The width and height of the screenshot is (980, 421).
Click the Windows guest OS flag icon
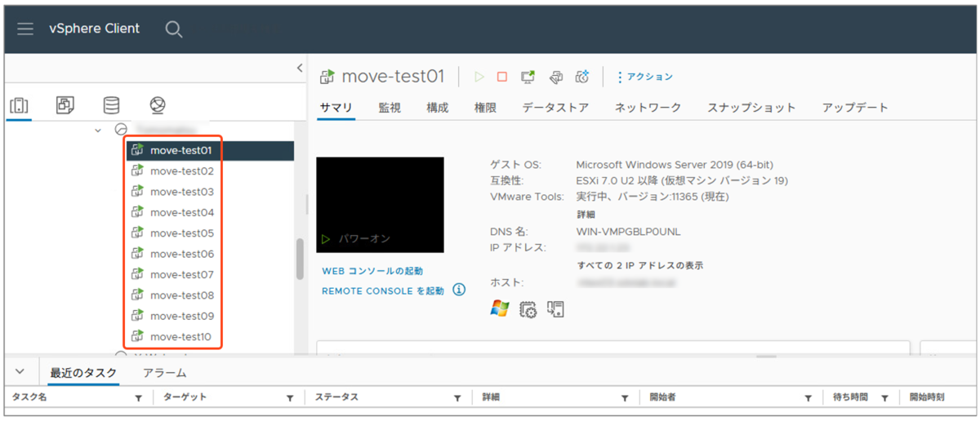point(500,308)
